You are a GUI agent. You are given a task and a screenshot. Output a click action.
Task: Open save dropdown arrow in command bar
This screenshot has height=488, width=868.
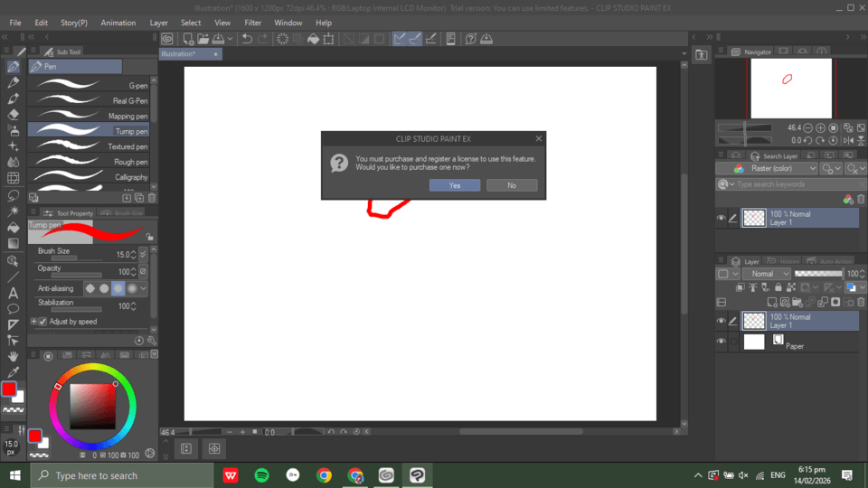(x=230, y=39)
